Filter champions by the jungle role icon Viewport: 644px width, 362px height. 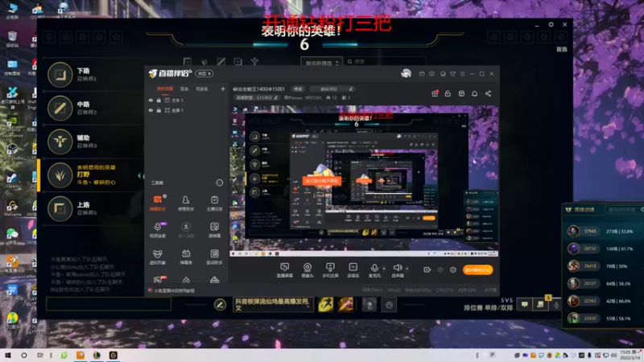(x=204, y=62)
